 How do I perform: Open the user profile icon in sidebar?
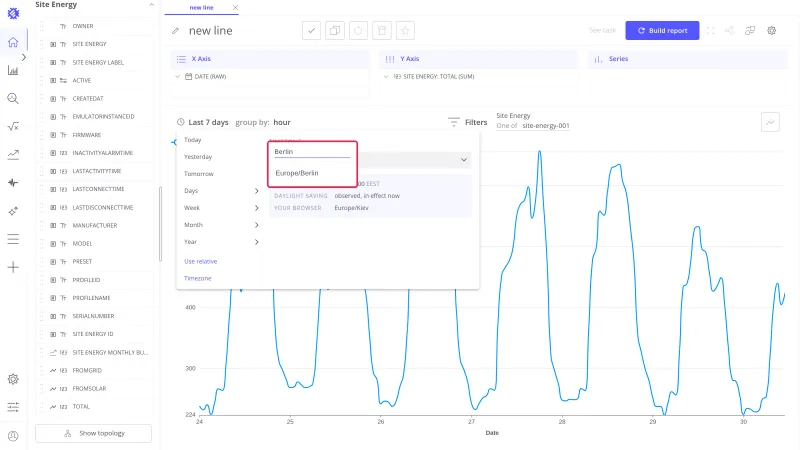click(13, 436)
